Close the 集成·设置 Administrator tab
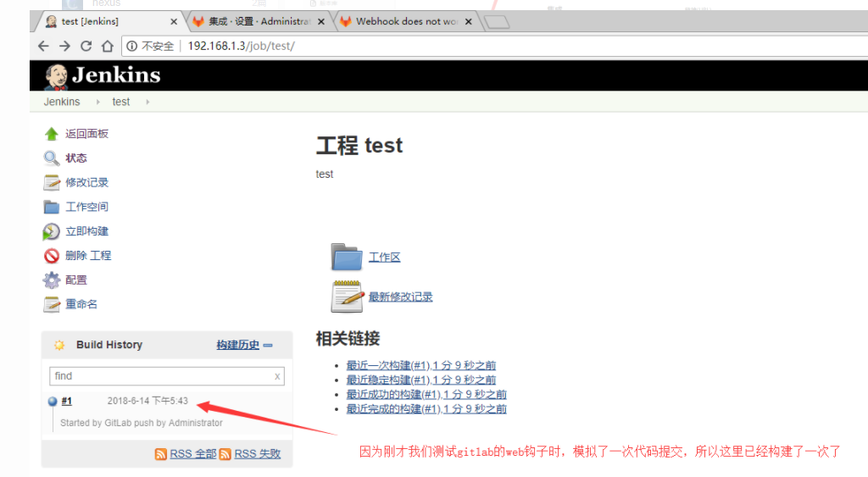868x477 pixels. click(x=321, y=21)
